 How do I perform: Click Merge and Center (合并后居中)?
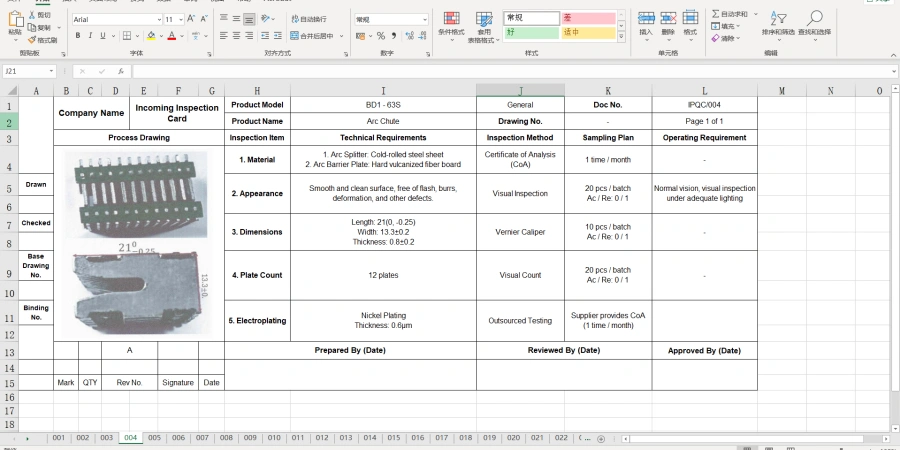(x=312, y=36)
